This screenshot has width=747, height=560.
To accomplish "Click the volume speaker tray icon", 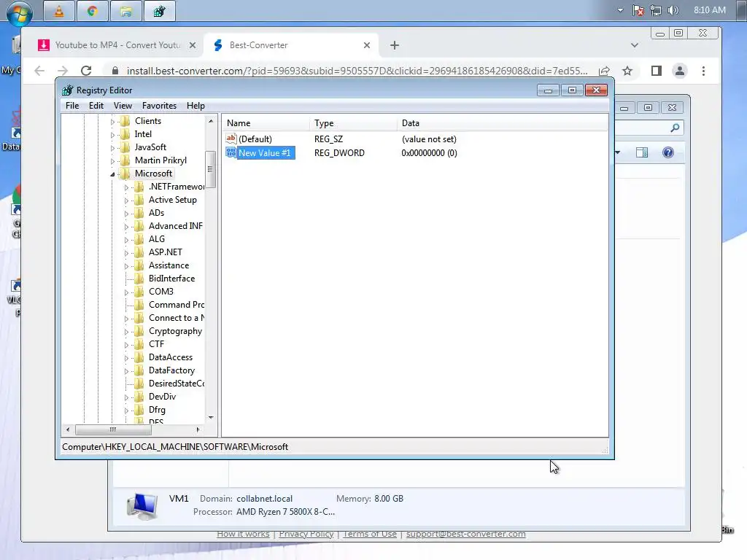I will coord(673,10).
